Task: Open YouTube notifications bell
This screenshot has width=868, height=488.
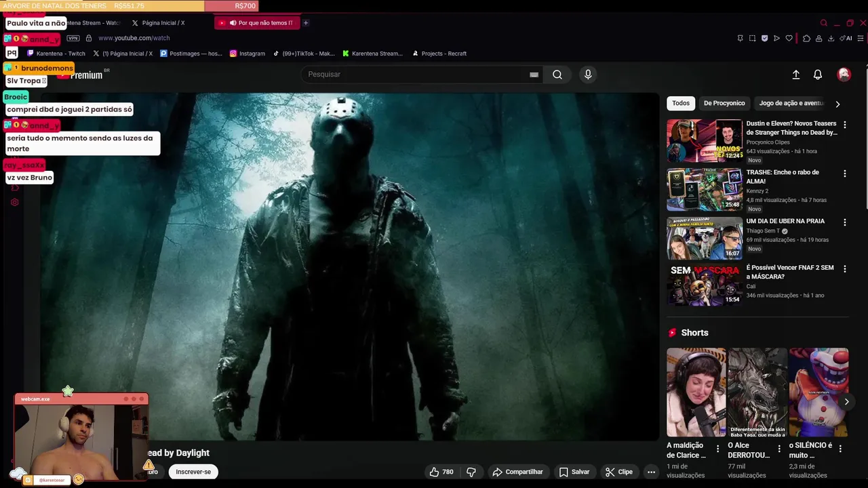Action: 818,75
